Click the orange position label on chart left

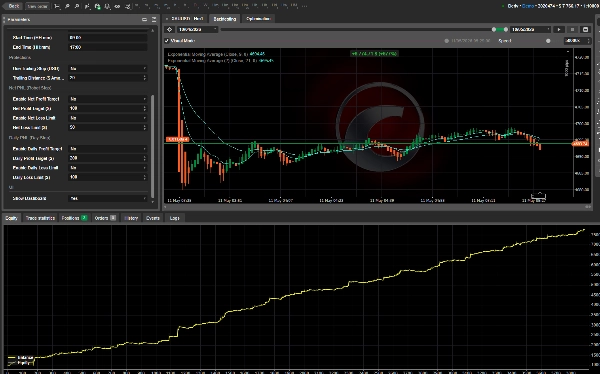[x=177, y=139]
